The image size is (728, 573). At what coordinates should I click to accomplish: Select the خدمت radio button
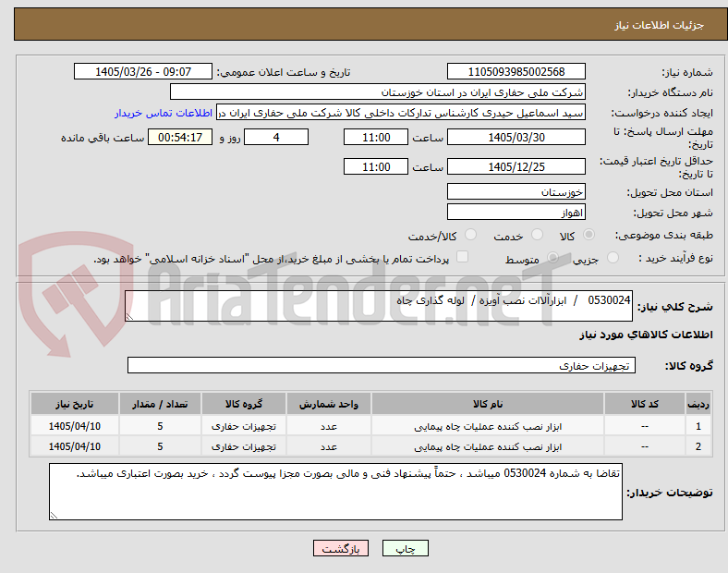coord(537,235)
